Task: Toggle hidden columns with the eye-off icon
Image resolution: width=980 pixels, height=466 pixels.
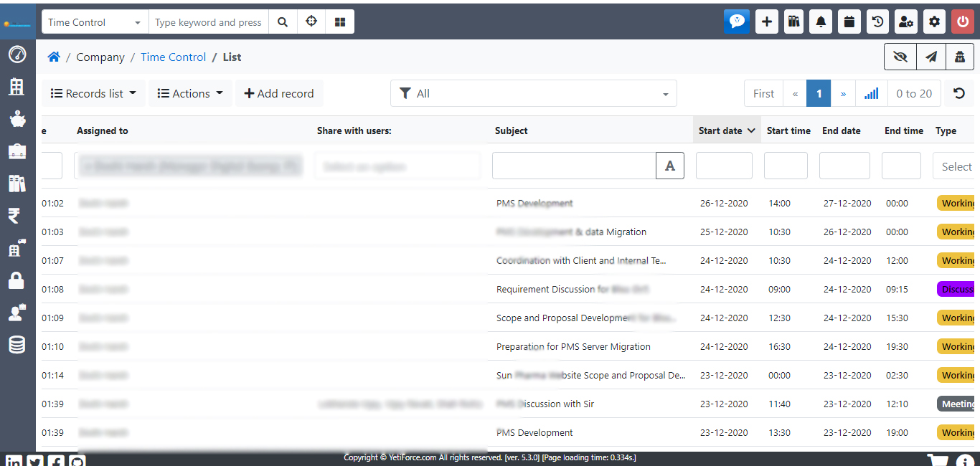Action: click(x=900, y=57)
